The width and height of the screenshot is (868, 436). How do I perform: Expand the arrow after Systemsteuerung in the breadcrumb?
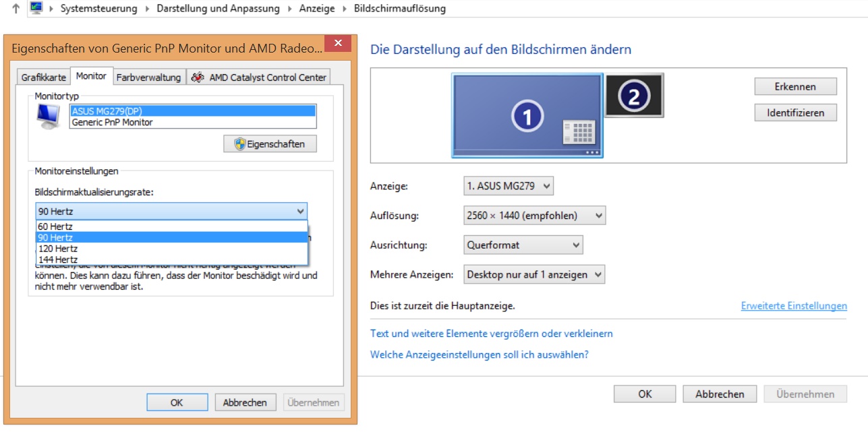tap(147, 9)
